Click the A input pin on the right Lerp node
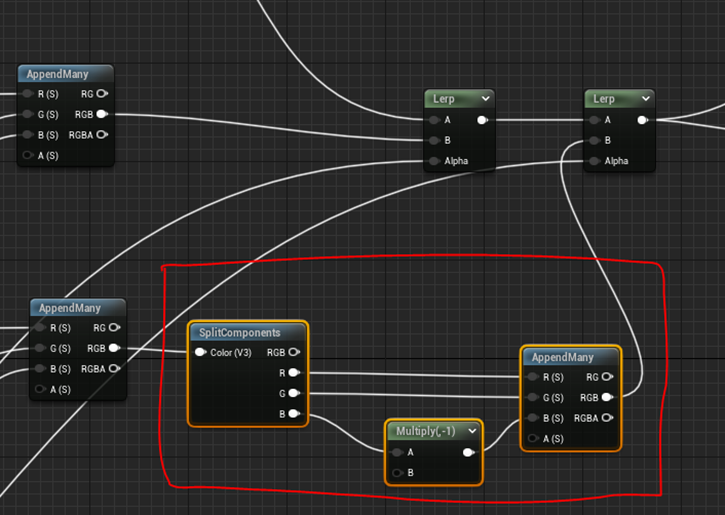The width and height of the screenshot is (725, 515). point(595,120)
